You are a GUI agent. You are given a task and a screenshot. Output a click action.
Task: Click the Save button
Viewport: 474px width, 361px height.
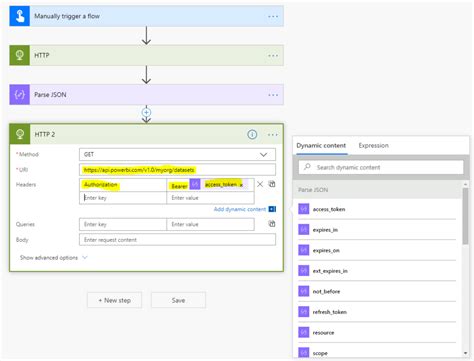point(178,300)
